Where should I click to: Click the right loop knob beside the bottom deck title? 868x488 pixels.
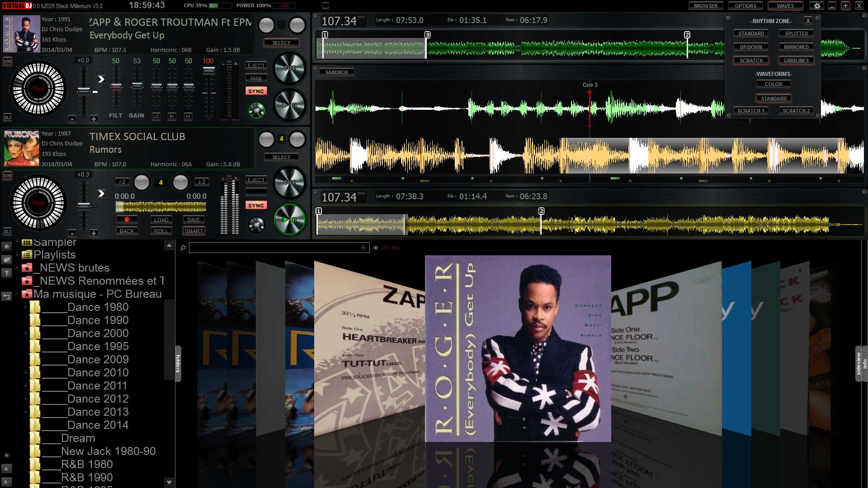[x=297, y=140]
